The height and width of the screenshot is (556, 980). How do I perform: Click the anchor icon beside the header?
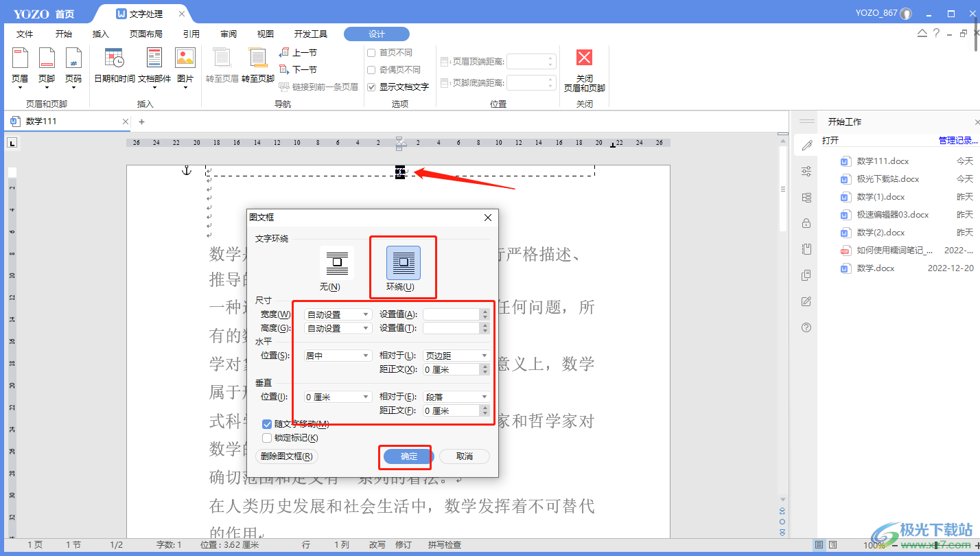coord(186,170)
